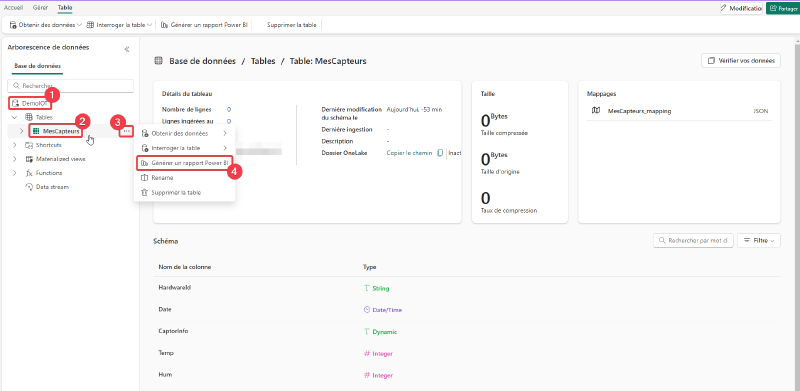This screenshot has width=800, height=391.
Task: Click the Tables breadcrumb link
Action: pos(263,61)
